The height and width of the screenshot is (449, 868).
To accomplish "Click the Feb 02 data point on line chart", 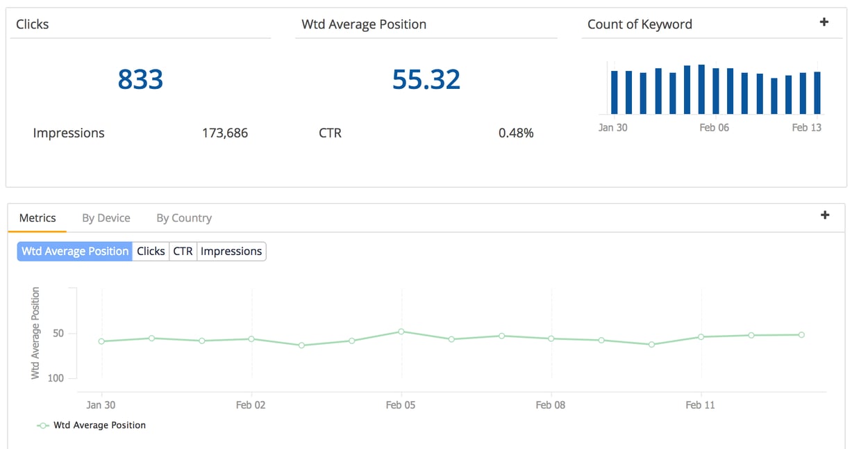I will click(251, 338).
